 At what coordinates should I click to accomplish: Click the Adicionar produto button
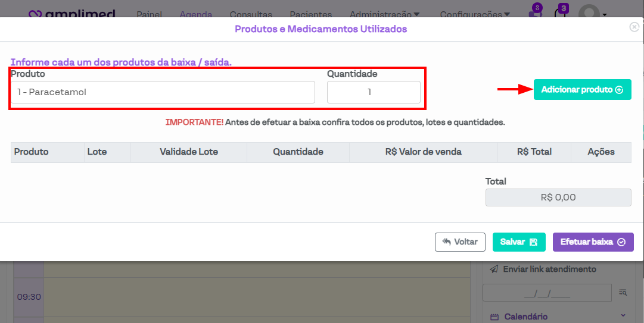tap(582, 90)
